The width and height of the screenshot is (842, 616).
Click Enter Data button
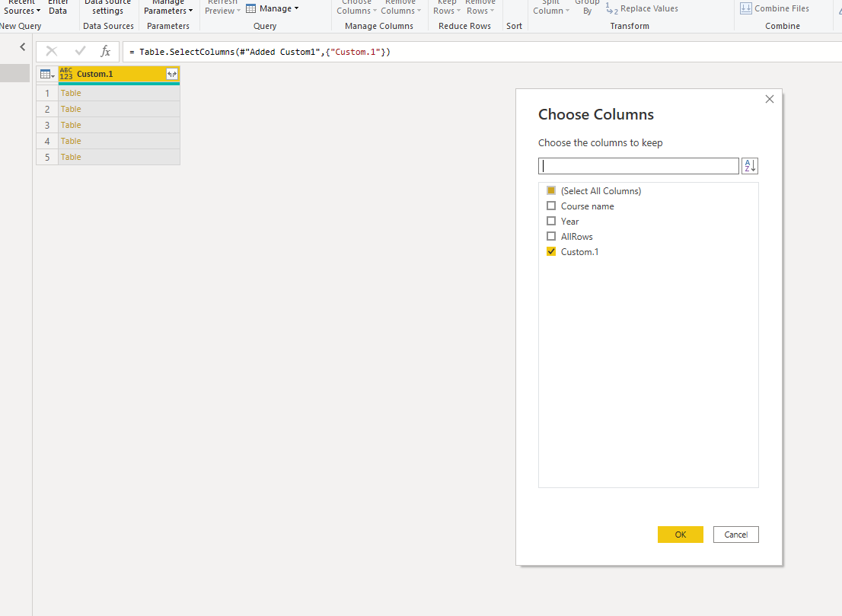point(58,7)
